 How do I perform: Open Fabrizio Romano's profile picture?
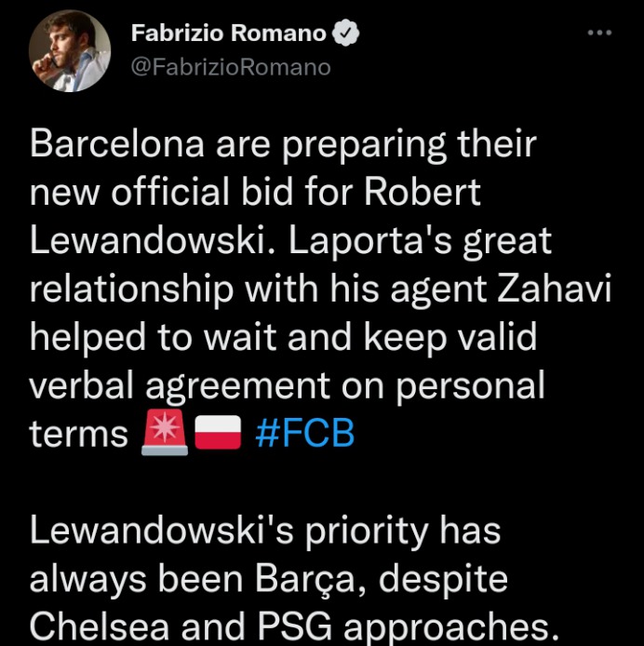[70, 51]
